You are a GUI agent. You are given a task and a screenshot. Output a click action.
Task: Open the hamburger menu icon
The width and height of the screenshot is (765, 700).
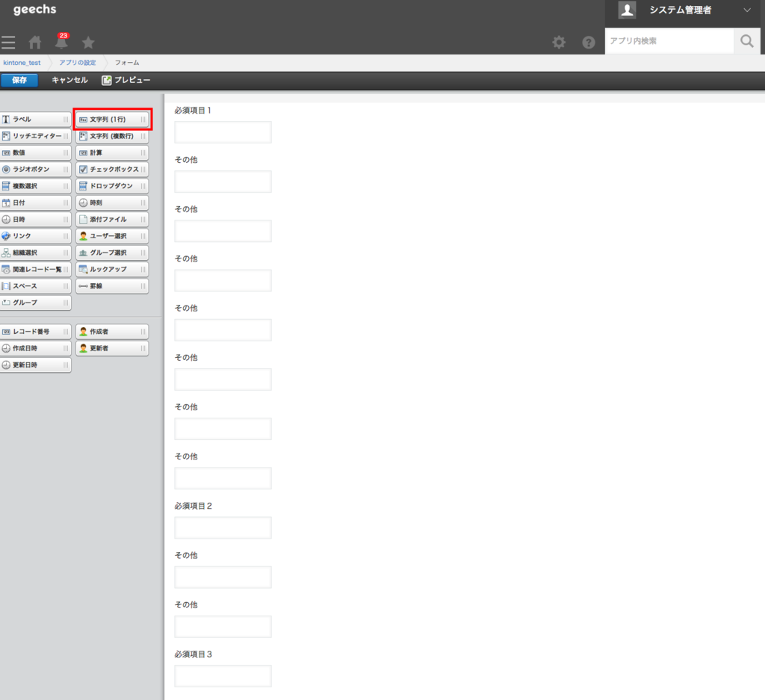click(8, 43)
